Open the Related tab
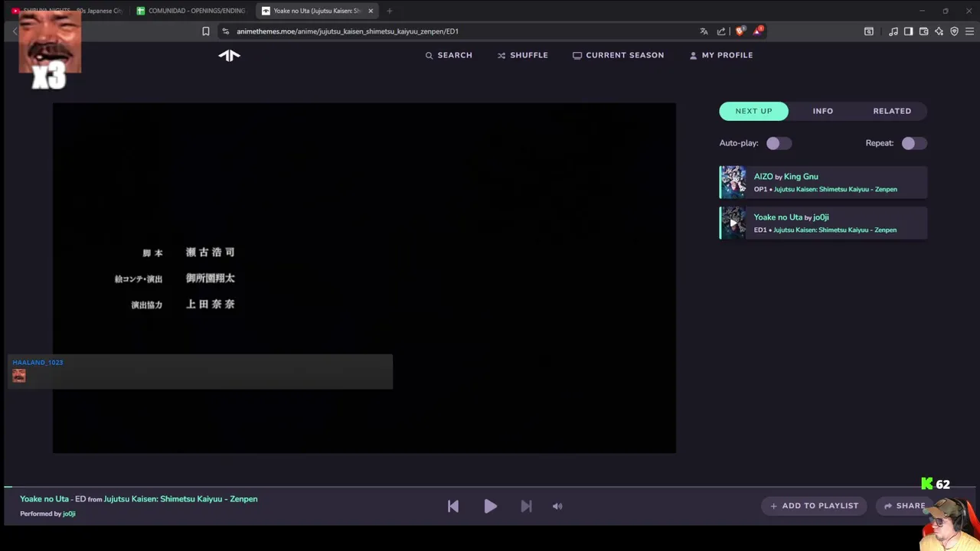 pyautogui.click(x=892, y=111)
